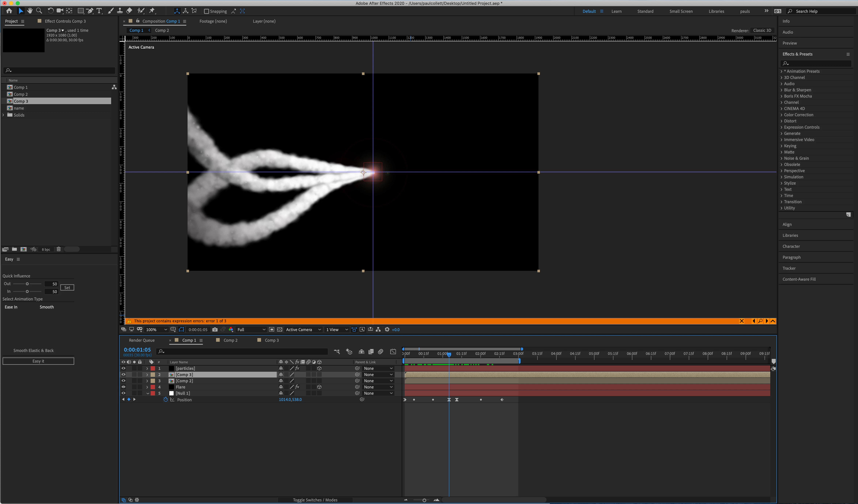Pick the Clone Stamp tool
This screenshot has width=858, height=504.
click(x=120, y=11)
